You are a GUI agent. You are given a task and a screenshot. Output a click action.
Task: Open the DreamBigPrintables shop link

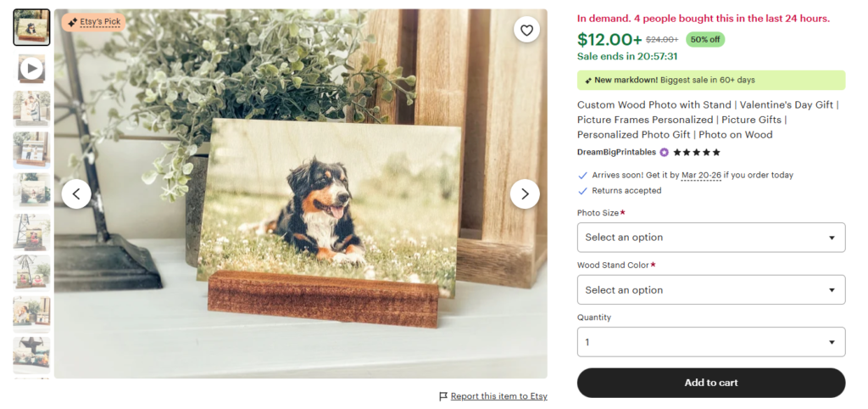pos(616,153)
